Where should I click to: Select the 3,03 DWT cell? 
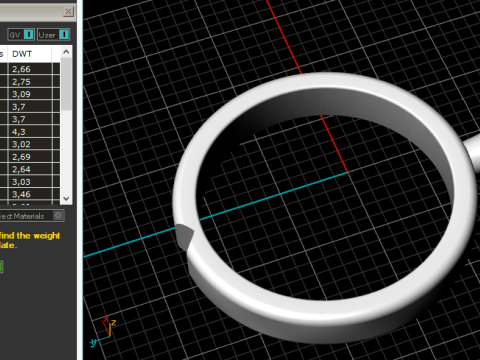point(30,182)
